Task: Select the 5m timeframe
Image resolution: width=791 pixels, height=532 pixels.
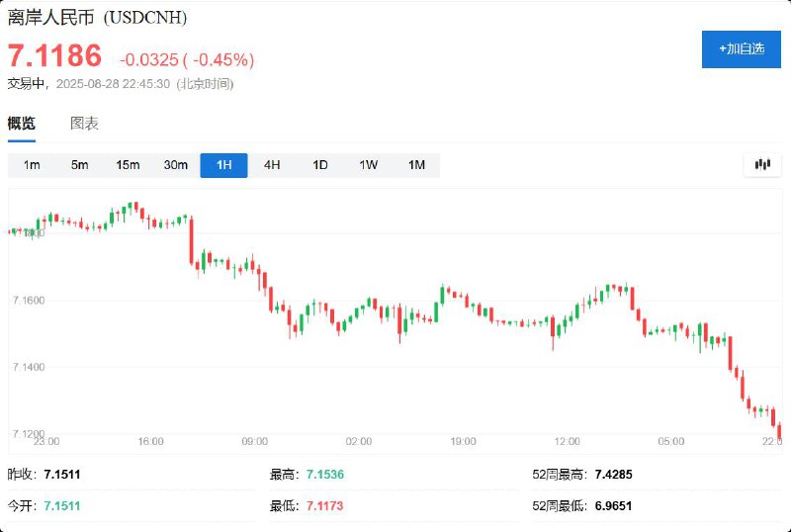Action: [x=79, y=165]
